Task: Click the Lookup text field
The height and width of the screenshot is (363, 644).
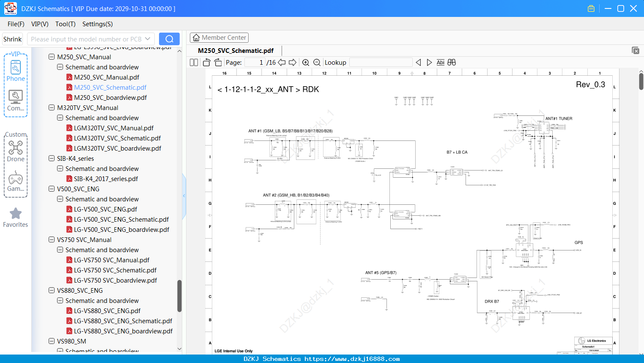Action: [381, 62]
